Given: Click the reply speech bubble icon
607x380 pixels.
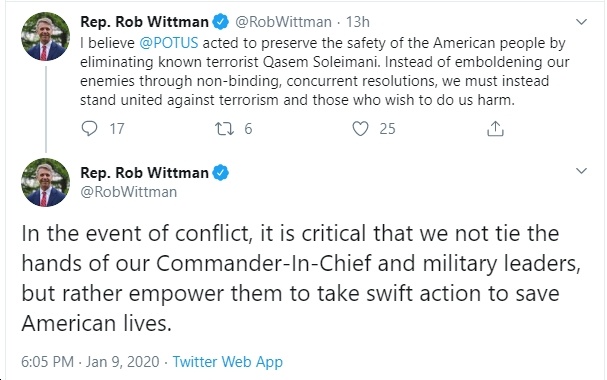Looking at the screenshot, I should [89, 128].
